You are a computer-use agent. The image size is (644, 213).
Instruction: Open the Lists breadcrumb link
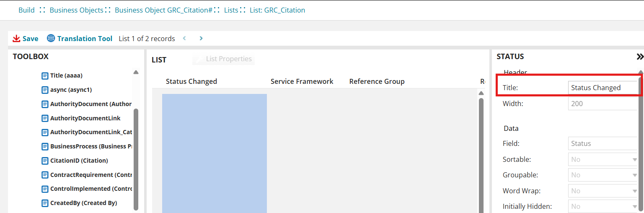click(x=231, y=10)
